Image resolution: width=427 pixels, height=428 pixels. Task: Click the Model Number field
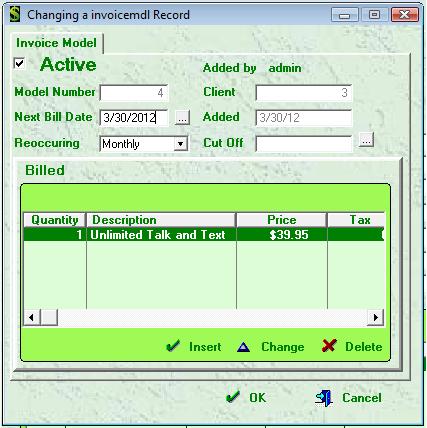134,93
